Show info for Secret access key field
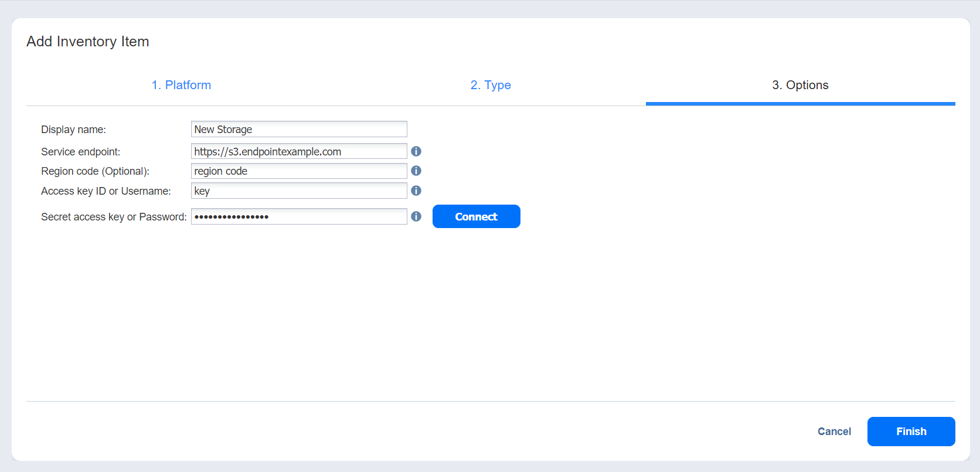 [416, 216]
